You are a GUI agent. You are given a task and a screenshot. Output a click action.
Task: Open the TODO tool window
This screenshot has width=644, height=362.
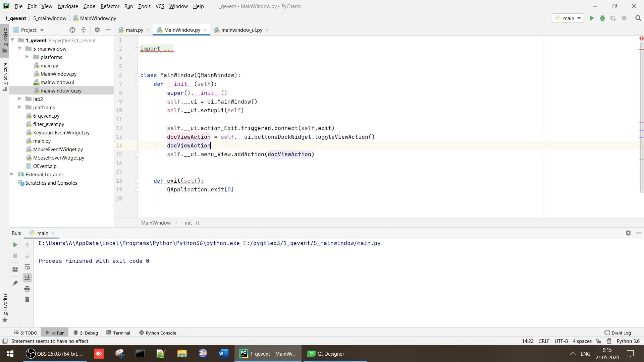click(x=26, y=333)
